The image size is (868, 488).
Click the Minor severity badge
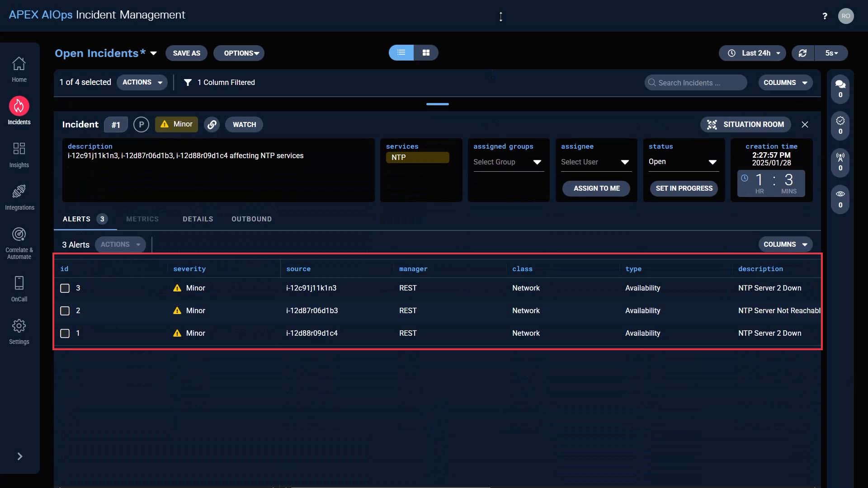pos(176,124)
